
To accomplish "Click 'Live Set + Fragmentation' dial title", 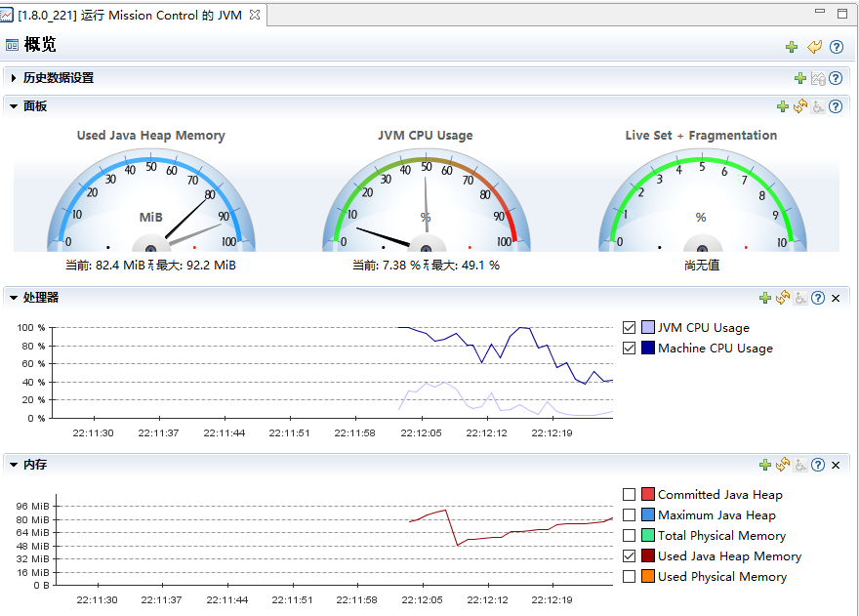I will click(x=701, y=136).
